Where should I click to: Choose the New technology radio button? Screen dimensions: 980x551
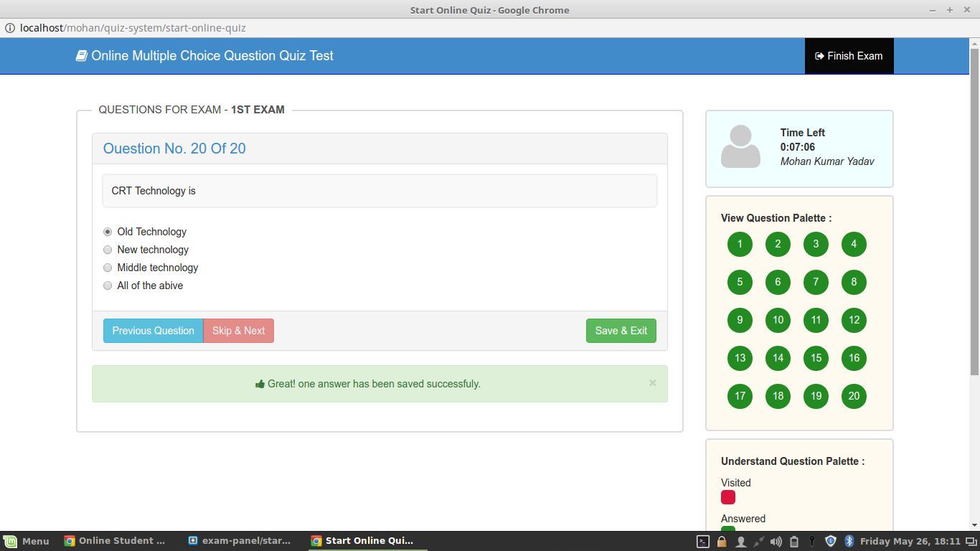click(108, 250)
